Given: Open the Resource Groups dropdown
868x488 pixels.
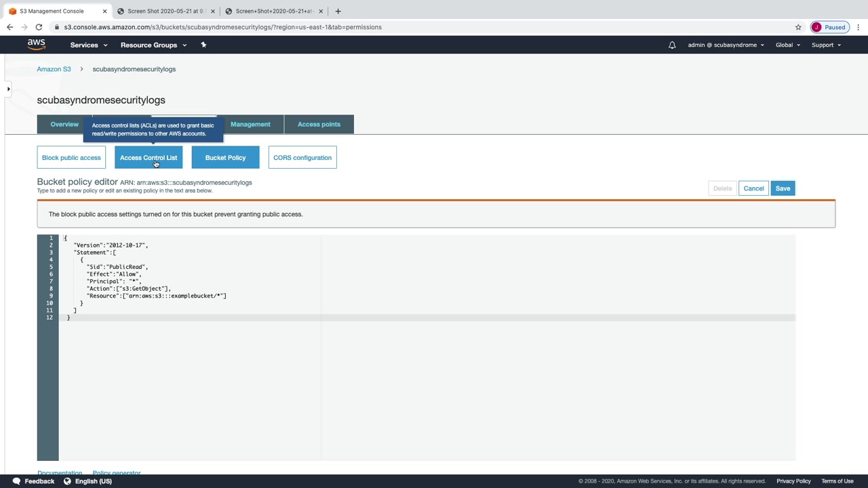Looking at the screenshot, I should pos(153,45).
